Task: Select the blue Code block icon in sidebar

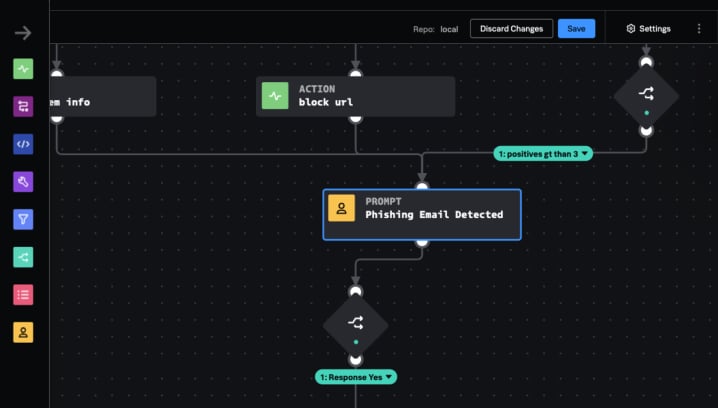Action: pyautogui.click(x=23, y=144)
